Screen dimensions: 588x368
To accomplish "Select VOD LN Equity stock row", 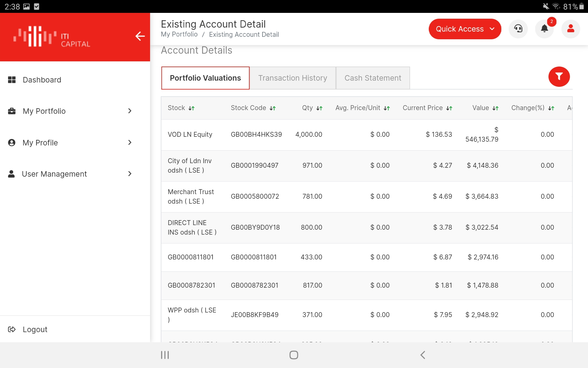I will pyautogui.click(x=367, y=135).
